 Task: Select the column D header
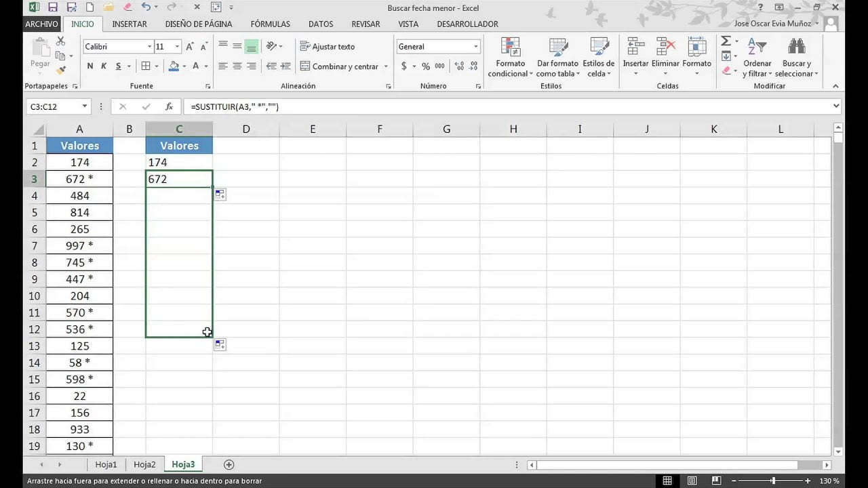tap(246, 129)
